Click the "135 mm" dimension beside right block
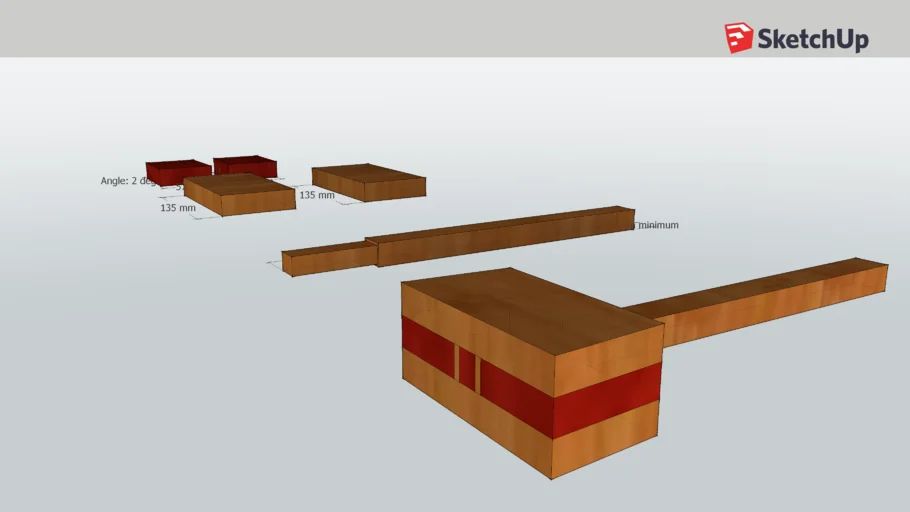 click(317, 195)
